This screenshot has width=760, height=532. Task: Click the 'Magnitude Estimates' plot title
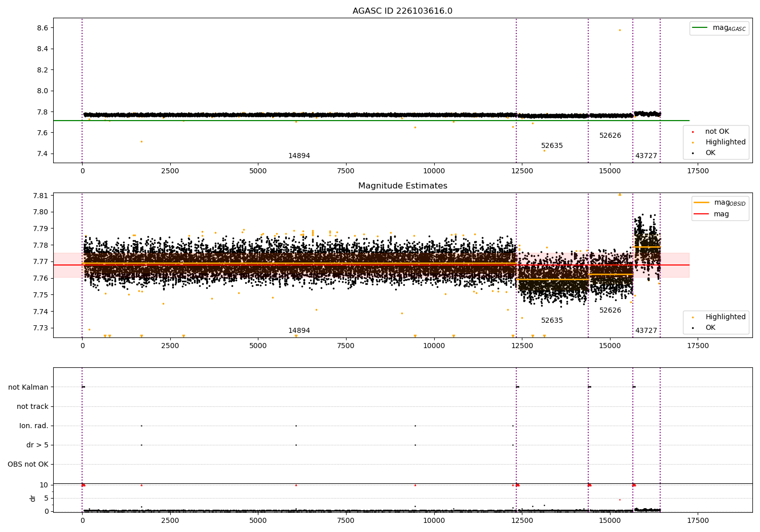402,186
